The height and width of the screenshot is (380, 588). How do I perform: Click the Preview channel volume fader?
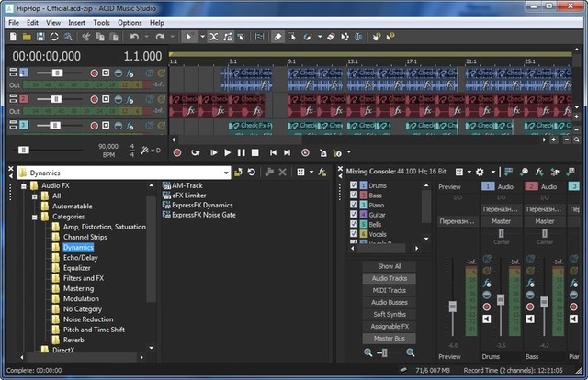(x=451, y=306)
